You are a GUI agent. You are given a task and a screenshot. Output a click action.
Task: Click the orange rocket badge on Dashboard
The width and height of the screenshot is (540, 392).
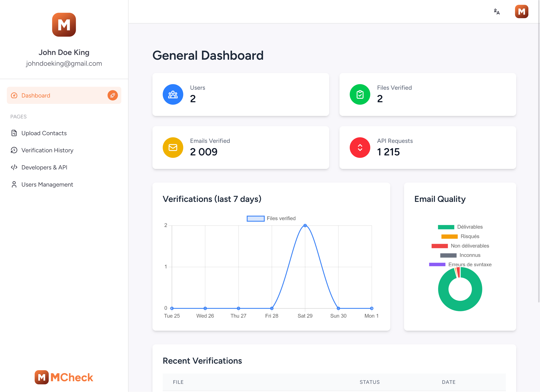tap(113, 95)
